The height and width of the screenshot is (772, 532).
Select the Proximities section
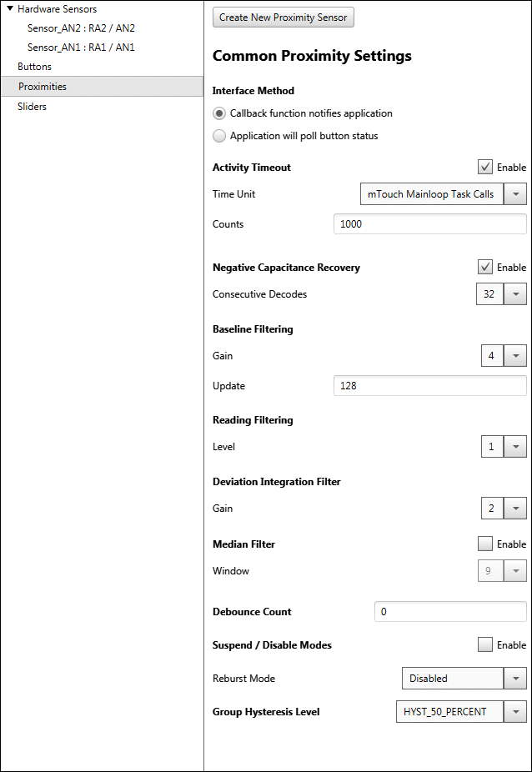click(43, 87)
